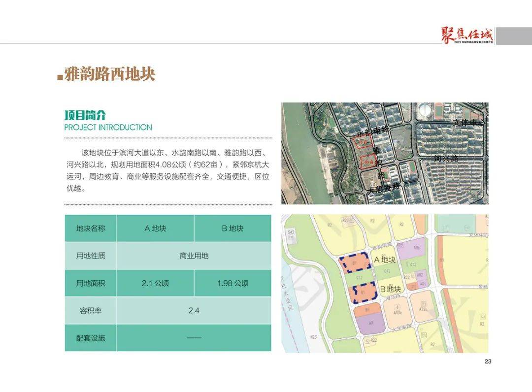Click the 配套设施 row label
Screen dimensions: 532x392
91,338
